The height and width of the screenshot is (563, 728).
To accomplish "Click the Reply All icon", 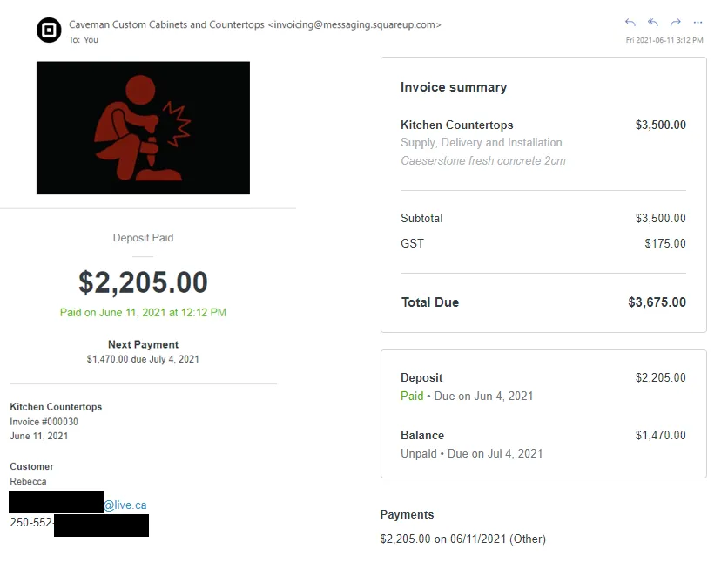I will [x=653, y=22].
